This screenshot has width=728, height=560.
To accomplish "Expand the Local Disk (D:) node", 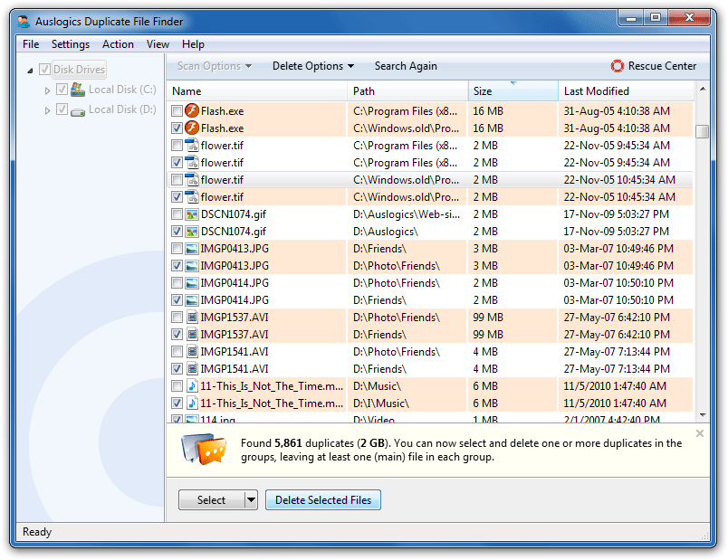I will [x=47, y=111].
